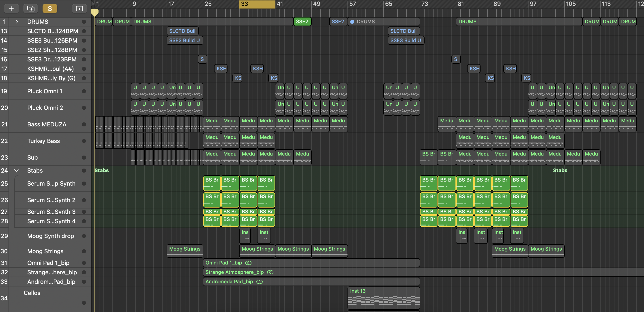Click the Stabs folder label at left of lane
Image resolution: width=644 pixels, height=312 pixels.
102,170
